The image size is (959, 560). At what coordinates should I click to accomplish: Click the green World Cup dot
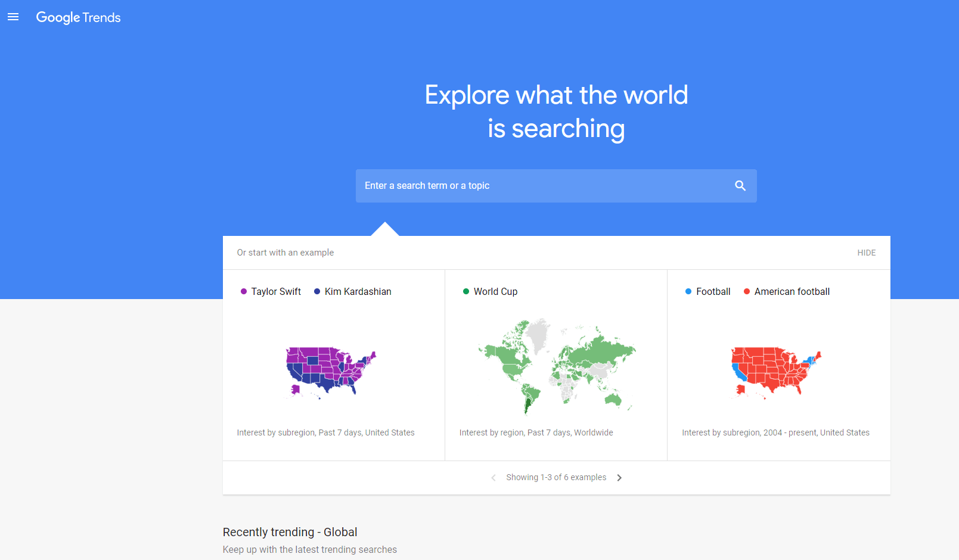pos(466,291)
